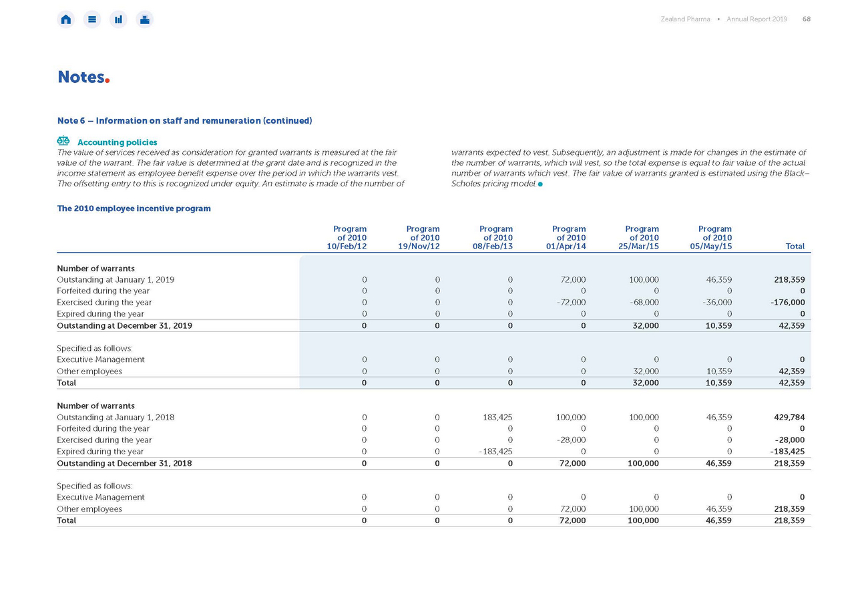This screenshot has width=868, height=614.
Task: Click the '-68,000' exercised value
Action: click(x=644, y=303)
